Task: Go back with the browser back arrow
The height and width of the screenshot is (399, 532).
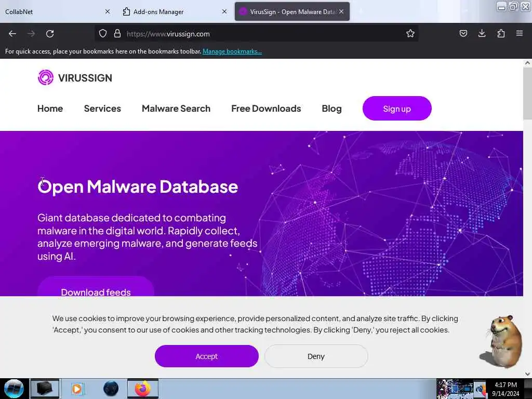Action: click(12, 34)
